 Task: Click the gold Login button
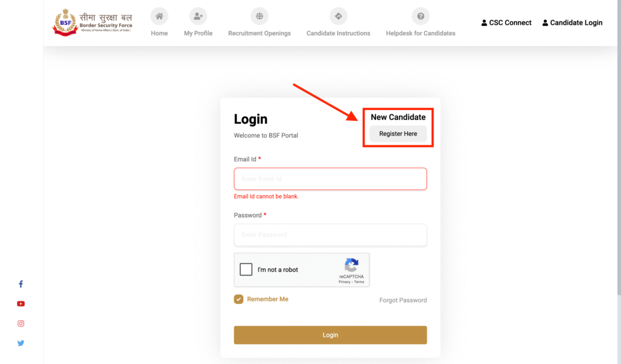[x=331, y=335]
